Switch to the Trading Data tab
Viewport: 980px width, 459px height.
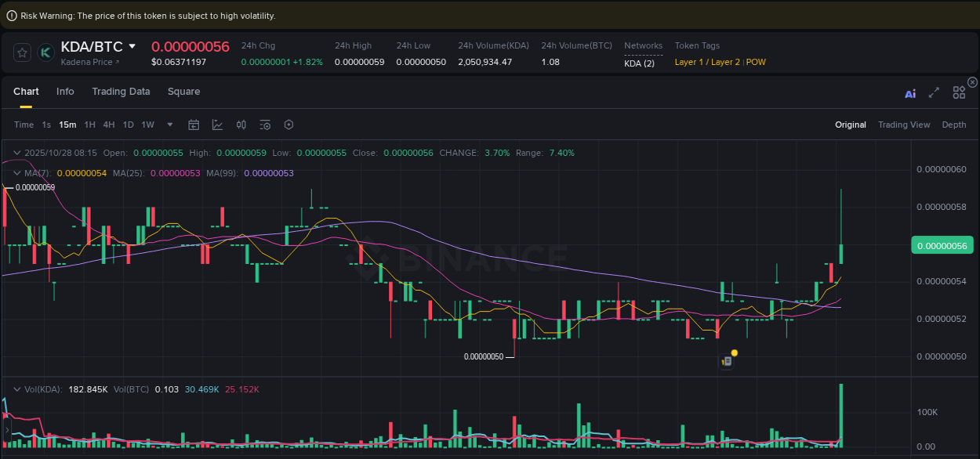121,92
